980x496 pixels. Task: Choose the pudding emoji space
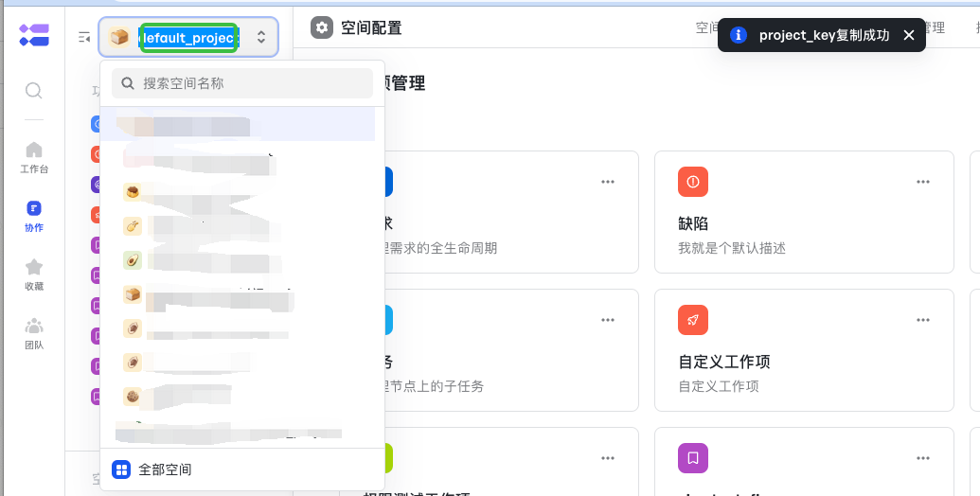[132, 191]
